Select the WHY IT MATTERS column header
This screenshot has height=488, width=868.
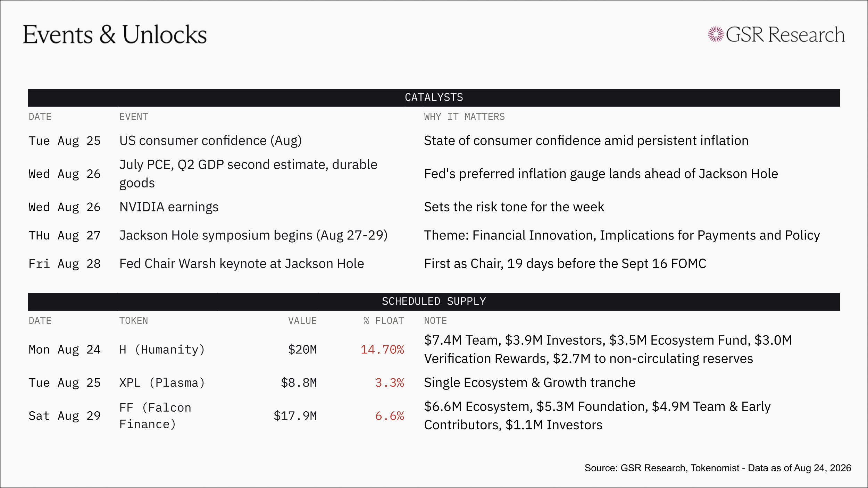click(x=464, y=117)
